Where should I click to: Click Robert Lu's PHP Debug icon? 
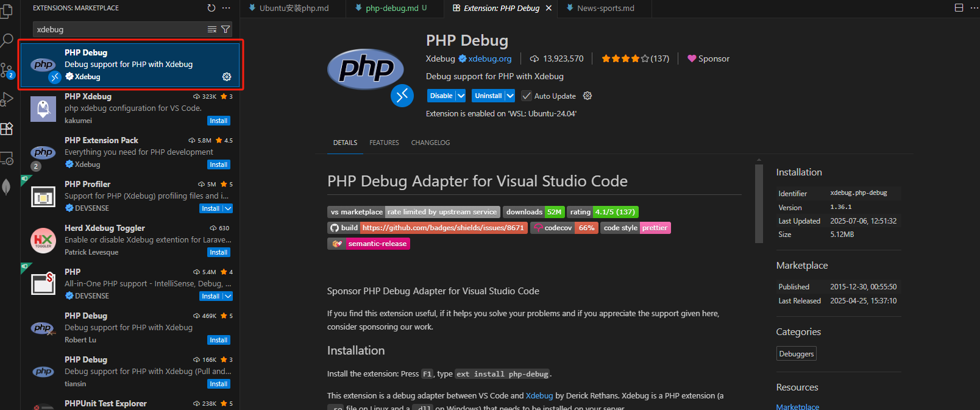tap(43, 328)
